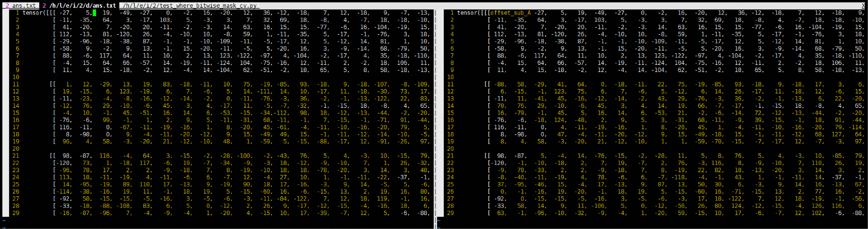Click line number 29 in the left pane
The image size is (868, 229).
pyautogui.click(x=16, y=213)
